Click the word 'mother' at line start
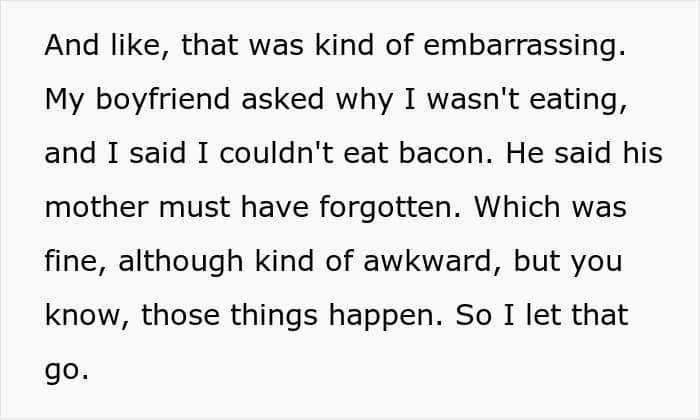 tap(96, 208)
